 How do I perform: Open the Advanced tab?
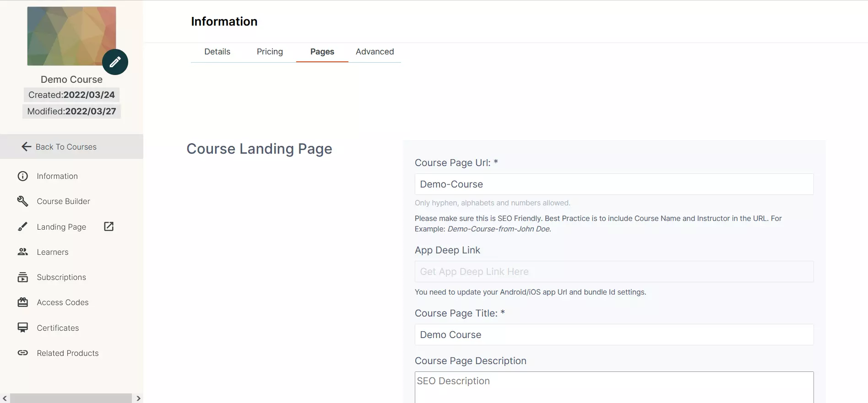(x=375, y=52)
